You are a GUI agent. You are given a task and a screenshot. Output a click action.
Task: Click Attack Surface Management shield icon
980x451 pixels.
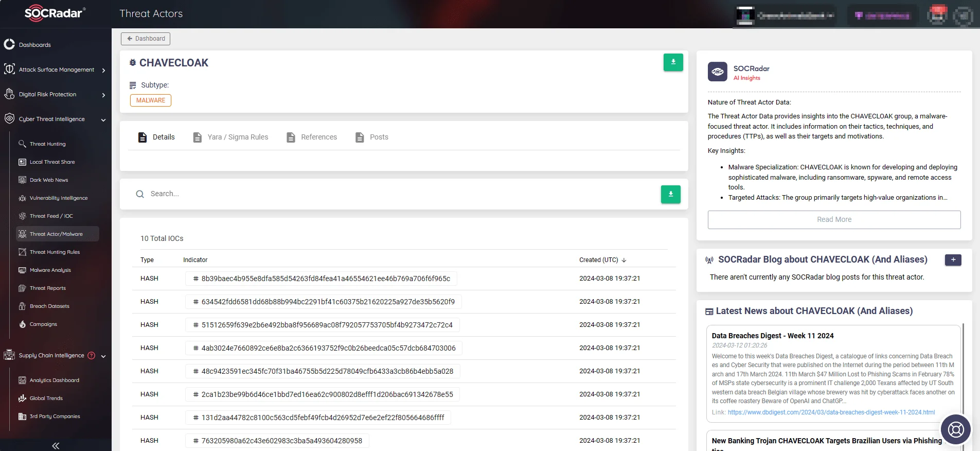[x=9, y=69]
